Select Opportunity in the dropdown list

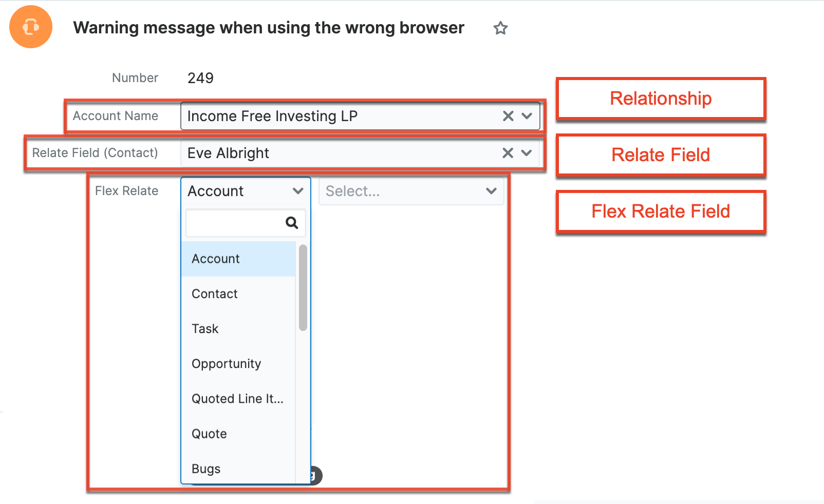pyautogui.click(x=226, y=363)
